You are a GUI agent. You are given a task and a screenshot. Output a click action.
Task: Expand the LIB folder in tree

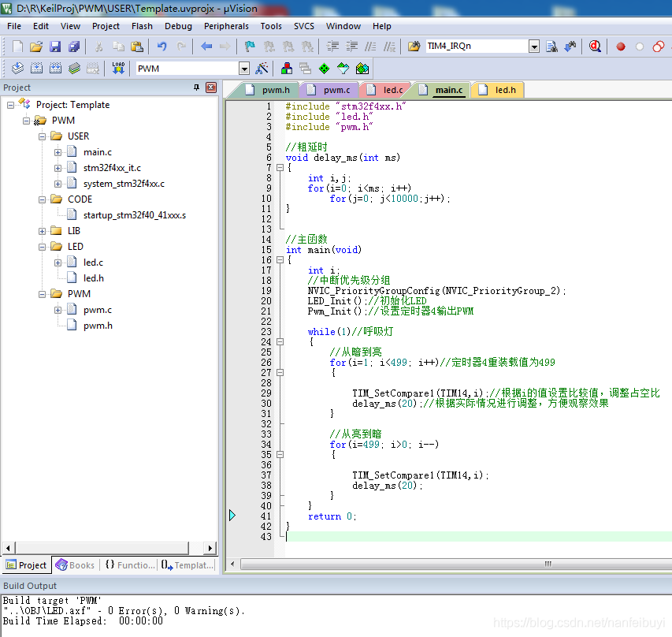click(43, 231)
